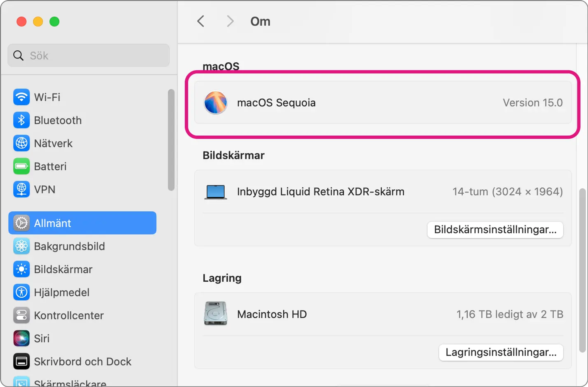Select Hjälpmedel sidebar entry
Image resolution: width=588 pixels, height=387 pixels.
(x=62, y=292)
